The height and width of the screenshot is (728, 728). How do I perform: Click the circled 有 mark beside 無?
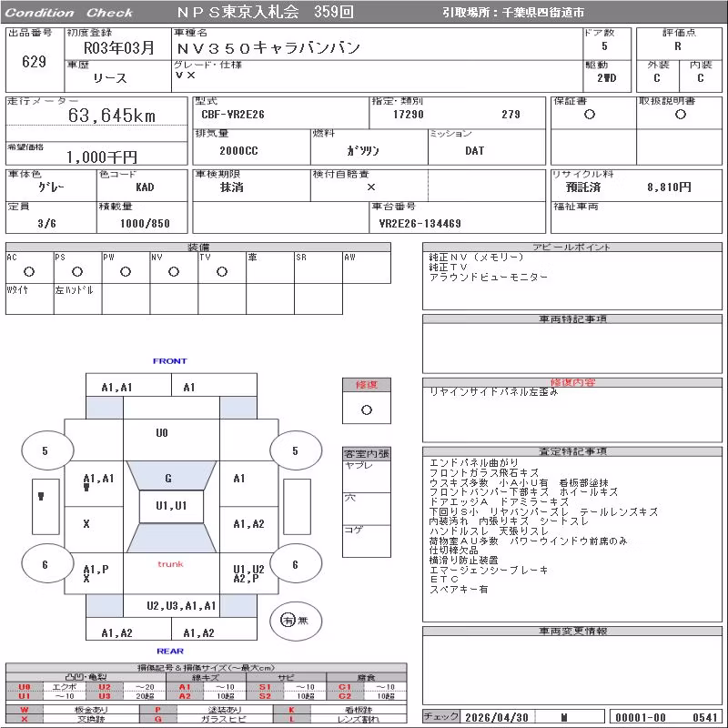coord(288,620)
